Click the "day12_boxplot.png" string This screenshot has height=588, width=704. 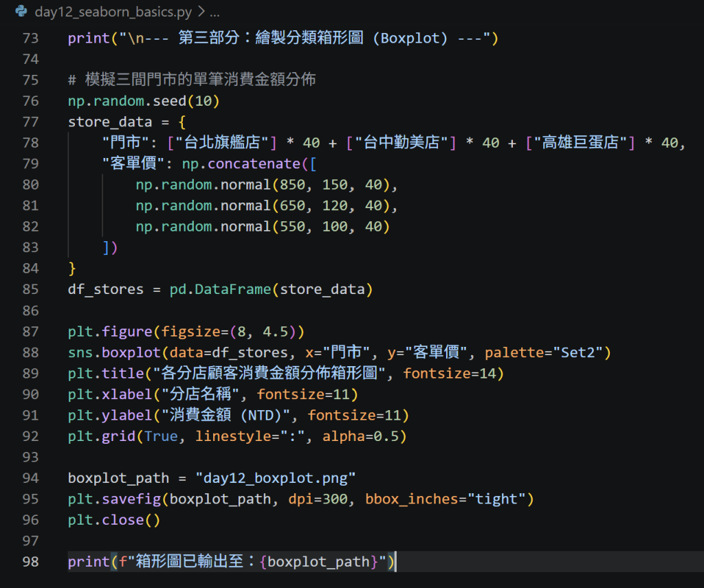click(x=275, y=478)
